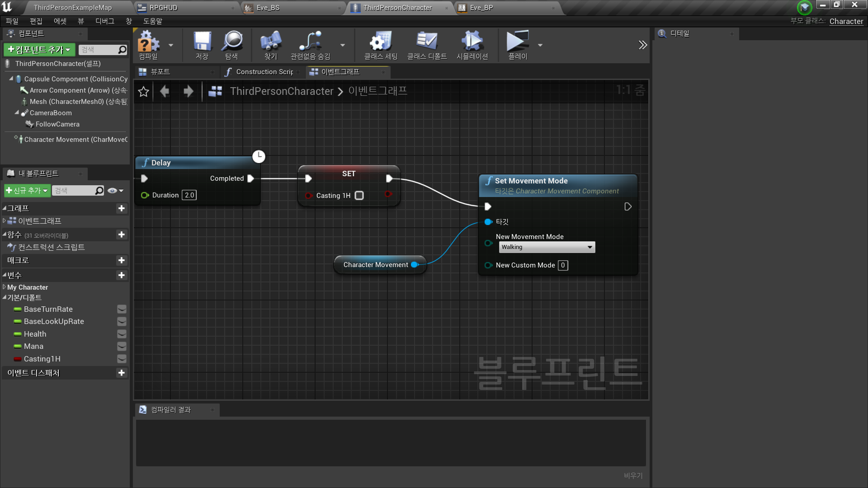Image resolution: width=868 pixels, height=488 pixels.
Task: Open the 디버그 menu
Action: pyautogui.click(x=104, y=21)
